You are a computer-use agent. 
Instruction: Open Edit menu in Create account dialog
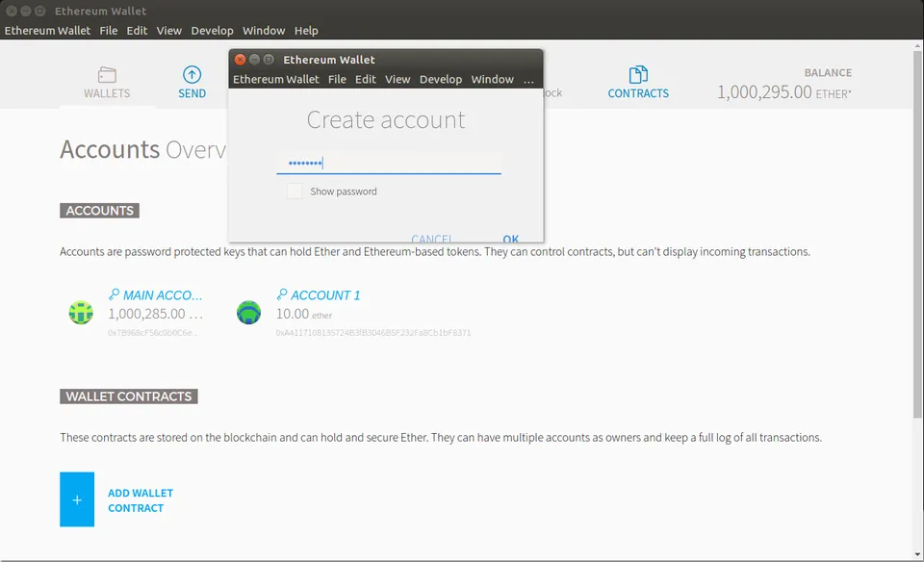pyautogui.click(x=366, y=80)
